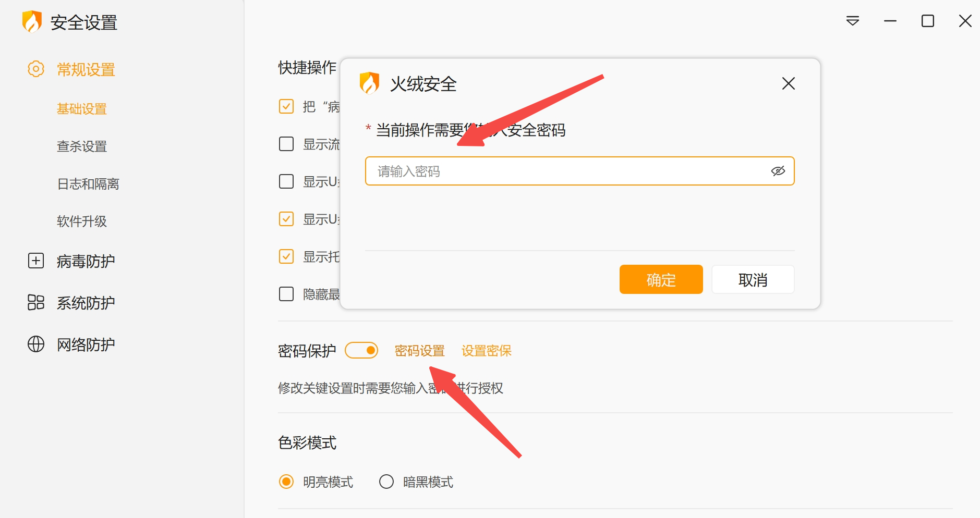Enable the 隐藏最 checkbox option
980x518 pixels.
click(286, 294)
